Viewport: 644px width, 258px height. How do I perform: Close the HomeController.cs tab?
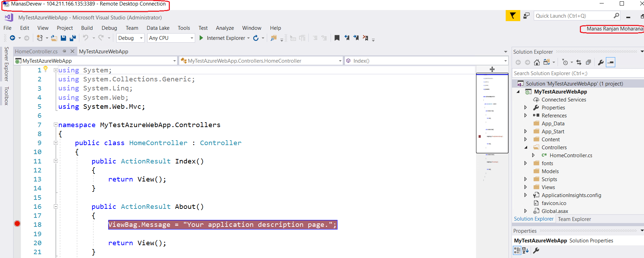coord(72,51)
